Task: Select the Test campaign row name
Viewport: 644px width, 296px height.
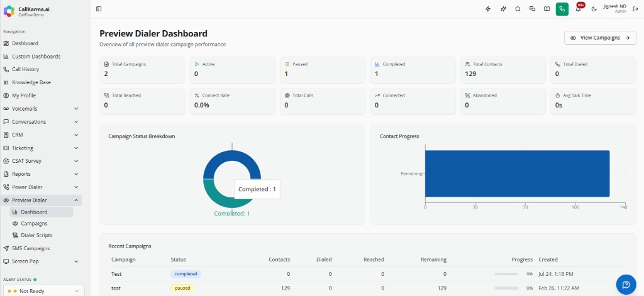Action: click(x=116, y=274)
